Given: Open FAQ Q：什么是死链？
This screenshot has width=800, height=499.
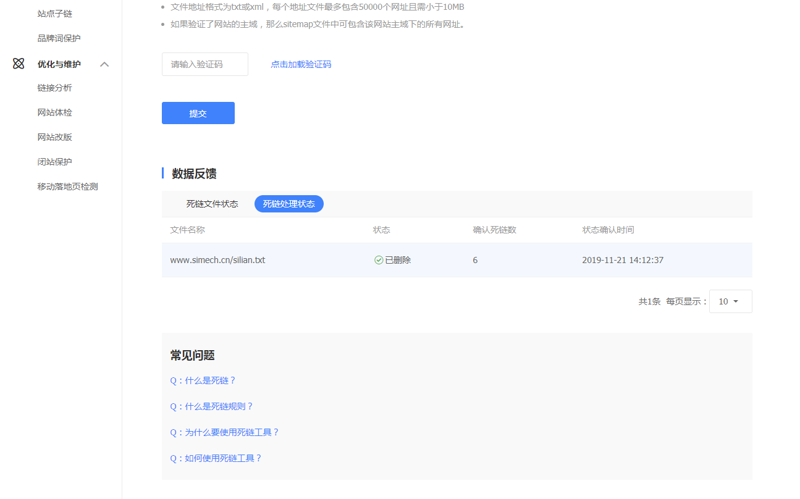Looking at the screenshot, I should (203, 381).
